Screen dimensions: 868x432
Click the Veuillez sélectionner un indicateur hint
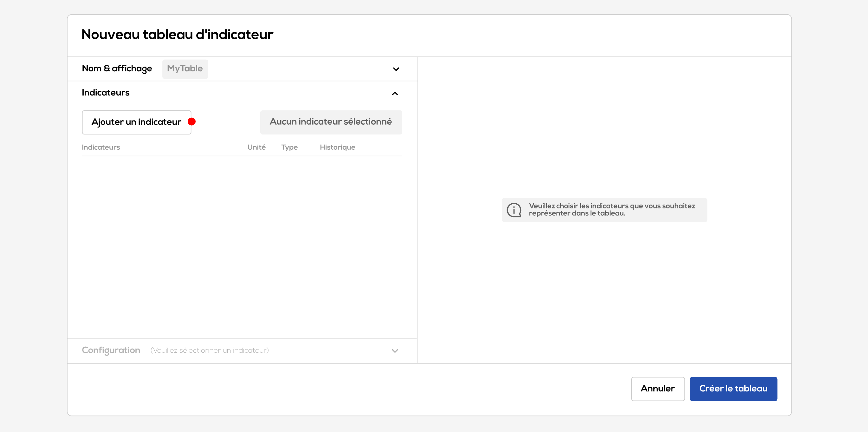pos(210,350)
